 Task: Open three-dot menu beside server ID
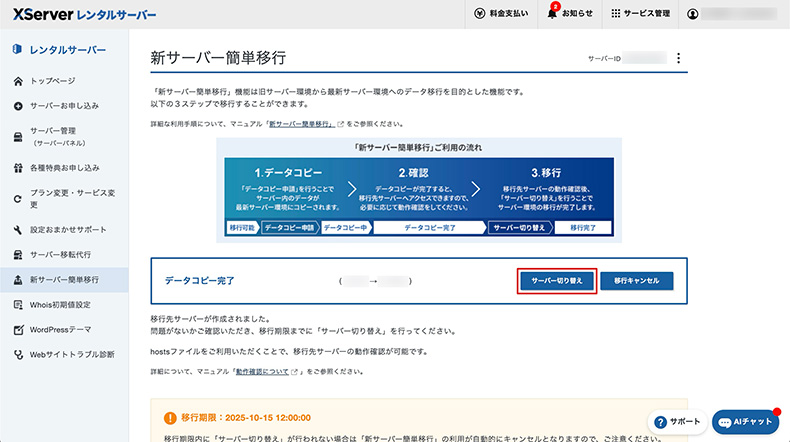[x=678, y=59]
